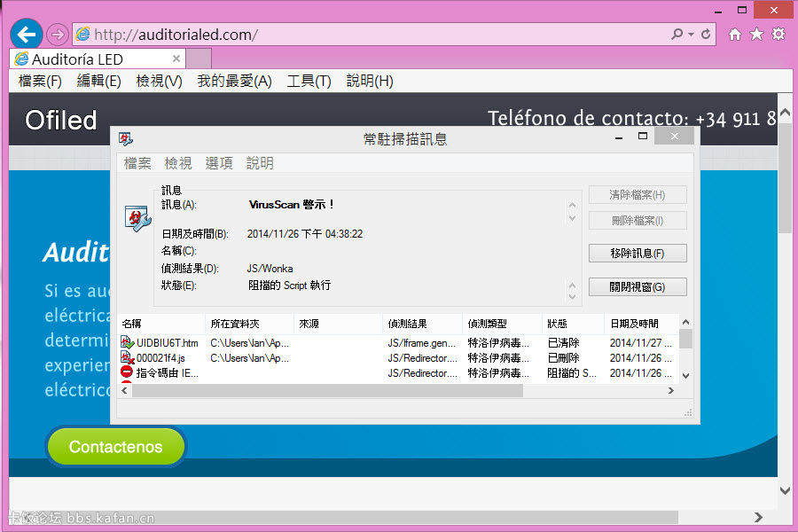798x532 pixels.
Task: Click the 已刪除 status cell
Action: pyautogui.click(x=563, y=358)
